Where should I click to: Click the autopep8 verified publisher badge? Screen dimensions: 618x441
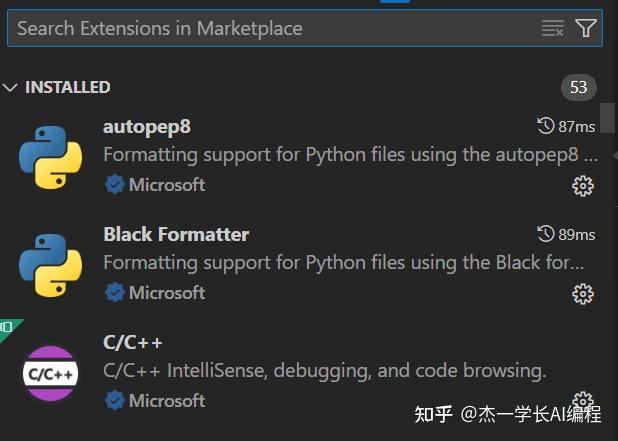coord(115,185)
